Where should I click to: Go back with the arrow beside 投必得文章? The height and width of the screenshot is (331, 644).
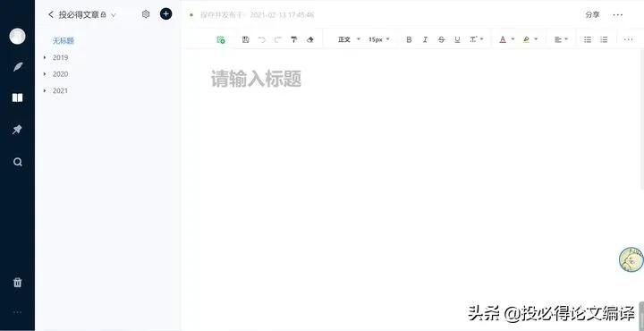(x=51, y=15)
